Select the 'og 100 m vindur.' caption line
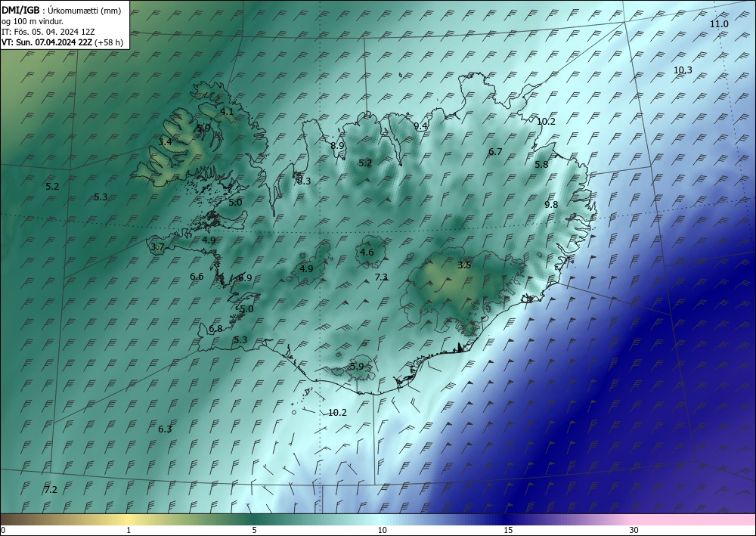Screen dimensions: 756x536 pos(33,20)
